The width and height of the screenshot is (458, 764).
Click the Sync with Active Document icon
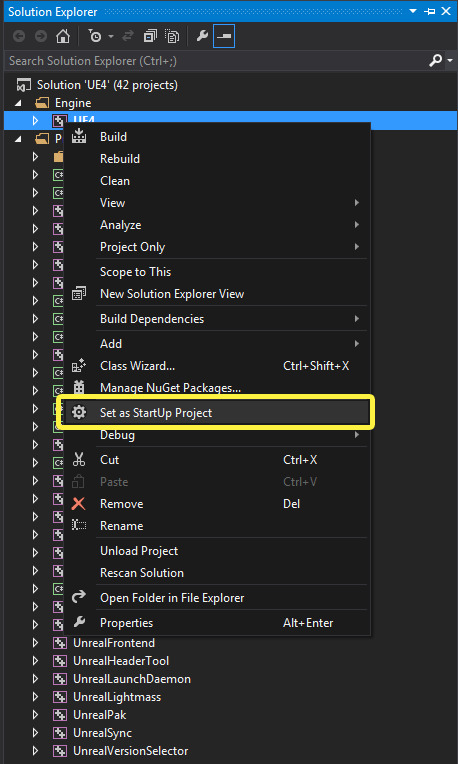[x=126, y=37]
